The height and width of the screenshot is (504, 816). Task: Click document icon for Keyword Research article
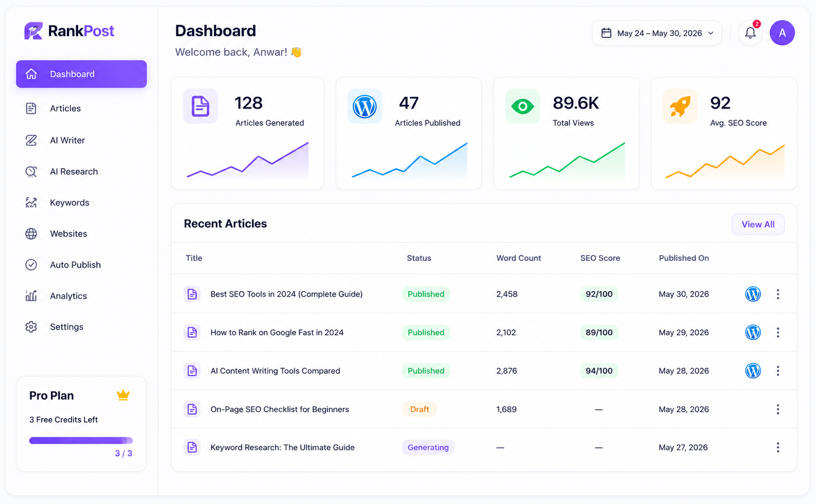[x=192, y=447]
